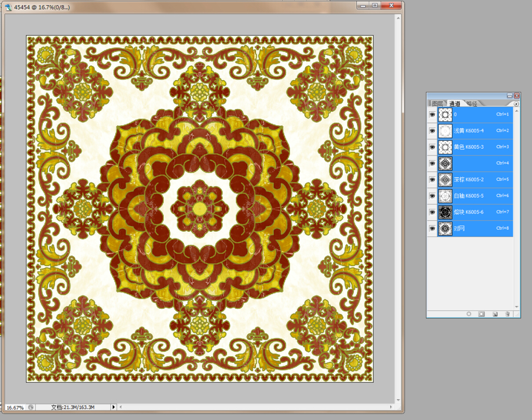Viewport: 532px width, 420px height.
Task: Hide 深棕 K6005-2 channel eye
Action: tap(432, 180)
